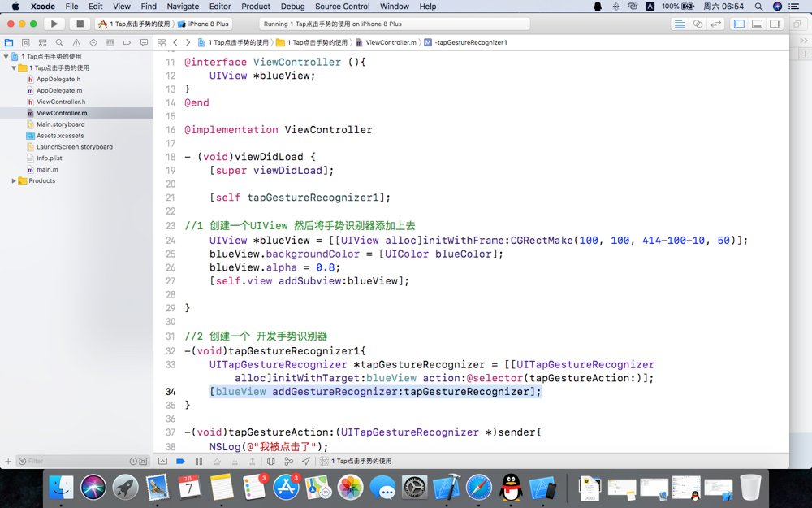
Task: Open jump bar project segment with blue icon
Action: point(233,42)
